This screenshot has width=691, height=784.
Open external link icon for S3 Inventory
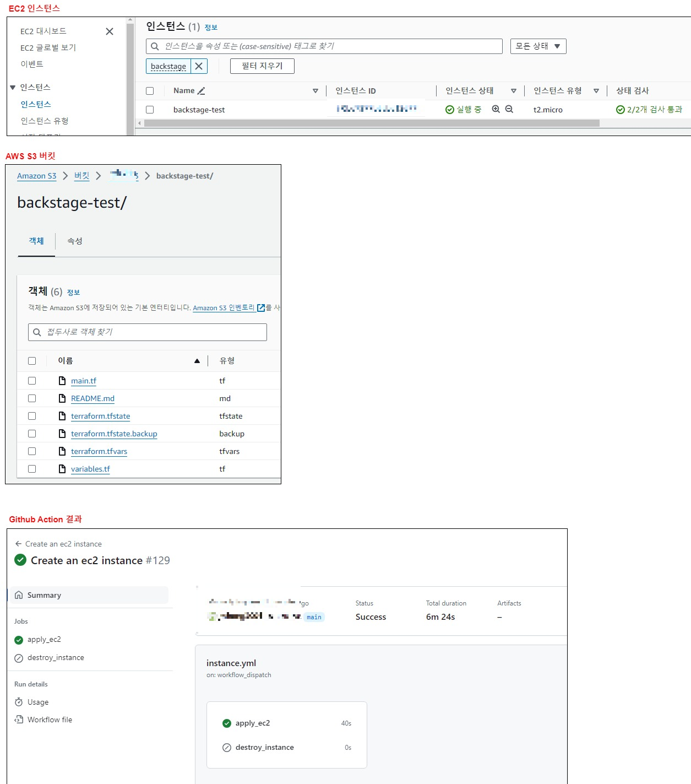[261, 307]
